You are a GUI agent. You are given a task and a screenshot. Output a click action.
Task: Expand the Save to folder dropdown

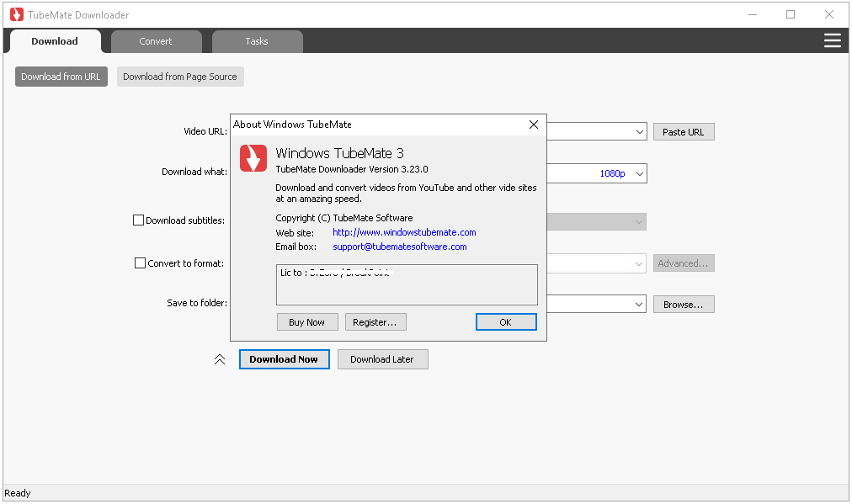pos(639,304)
